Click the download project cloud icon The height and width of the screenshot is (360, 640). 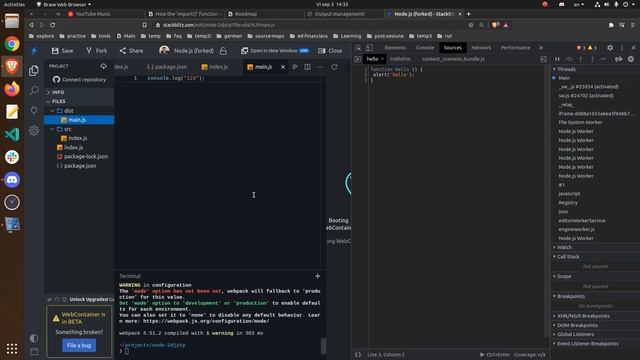coord(103,66)
